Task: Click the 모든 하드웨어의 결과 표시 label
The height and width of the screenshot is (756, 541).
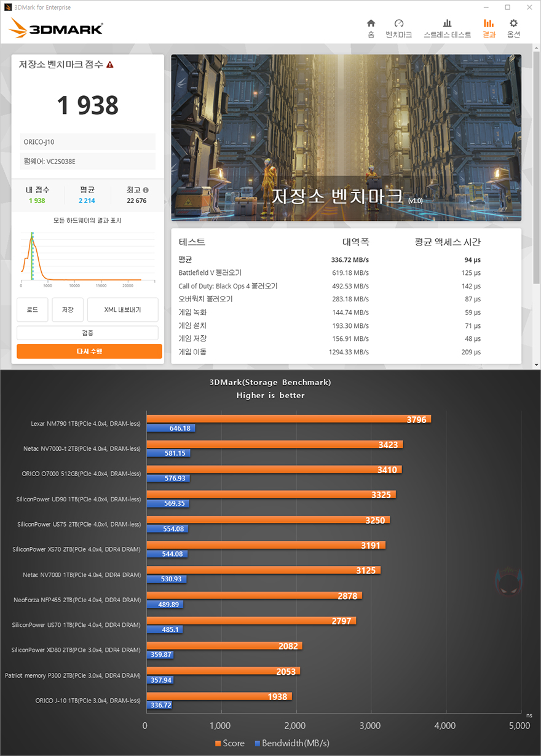Action: pos(87,220)
